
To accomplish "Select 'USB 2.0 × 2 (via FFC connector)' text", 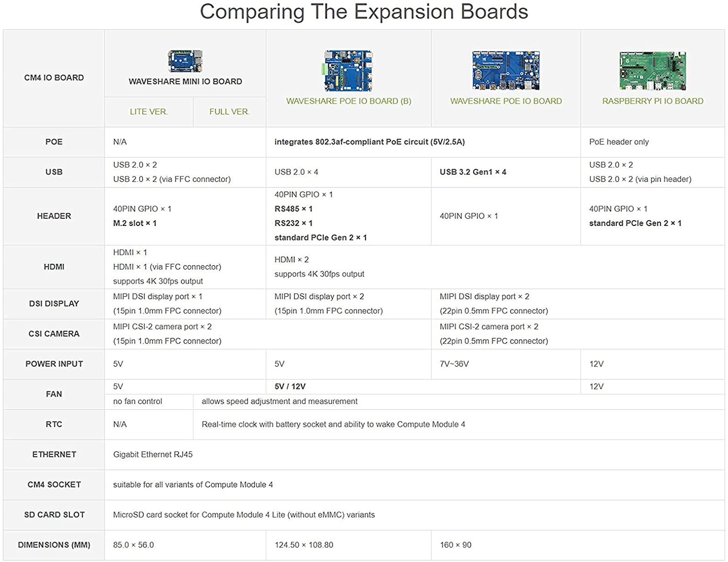I will click(172, 179).
